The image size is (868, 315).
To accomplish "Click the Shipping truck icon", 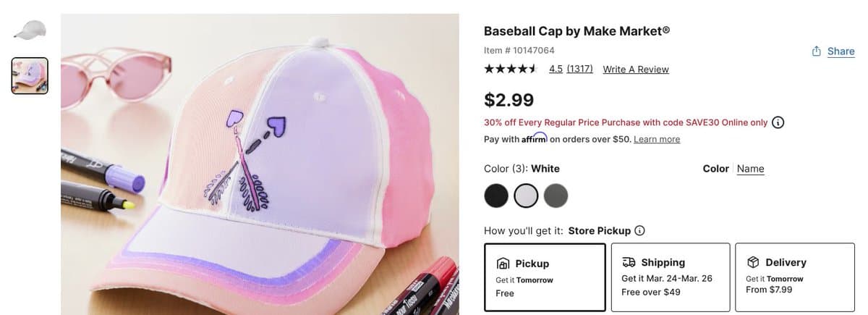I will click(x=629, y=262).
